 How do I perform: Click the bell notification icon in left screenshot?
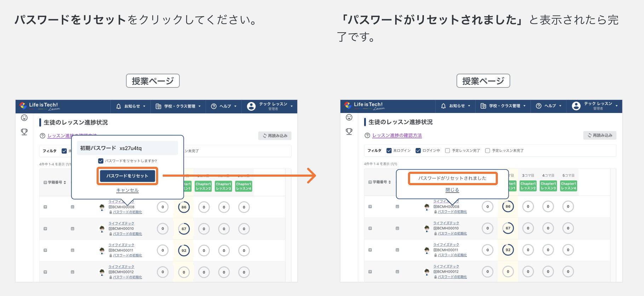pos(119,106)
